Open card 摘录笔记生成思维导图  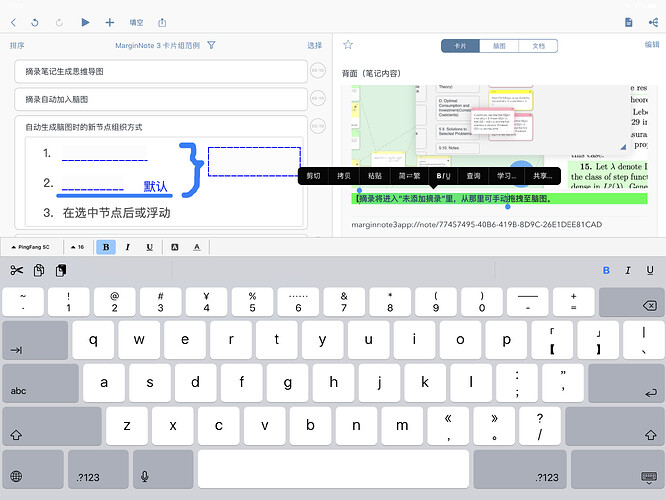tap(161, 71)
